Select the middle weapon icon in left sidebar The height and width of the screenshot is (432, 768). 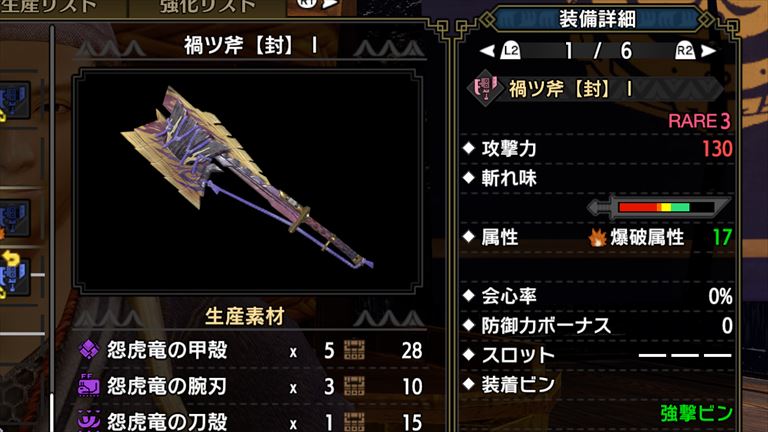[14, 219]
